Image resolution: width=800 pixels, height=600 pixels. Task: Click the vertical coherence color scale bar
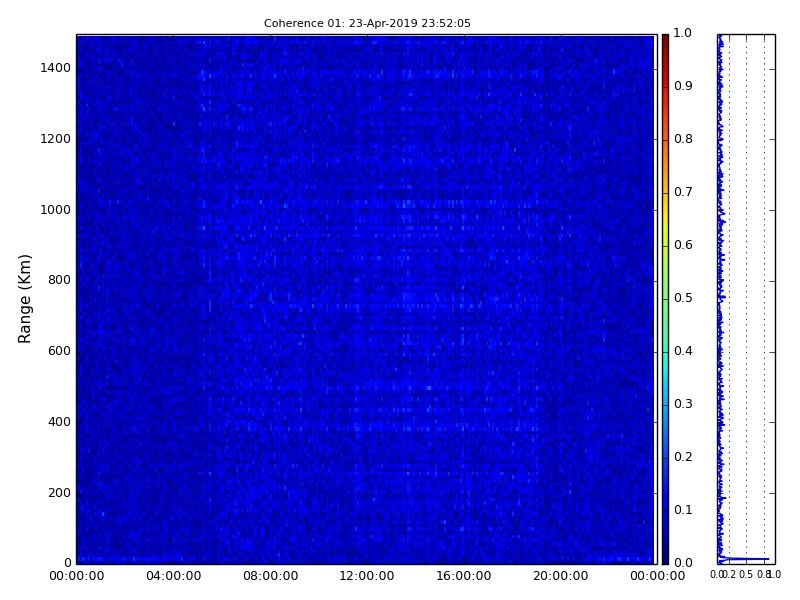coord(665,299)
